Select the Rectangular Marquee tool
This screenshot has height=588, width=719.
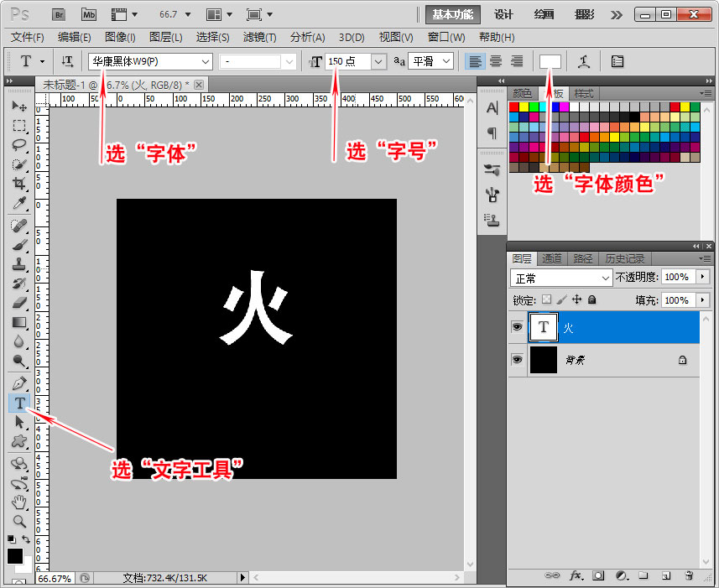[18, 125]
